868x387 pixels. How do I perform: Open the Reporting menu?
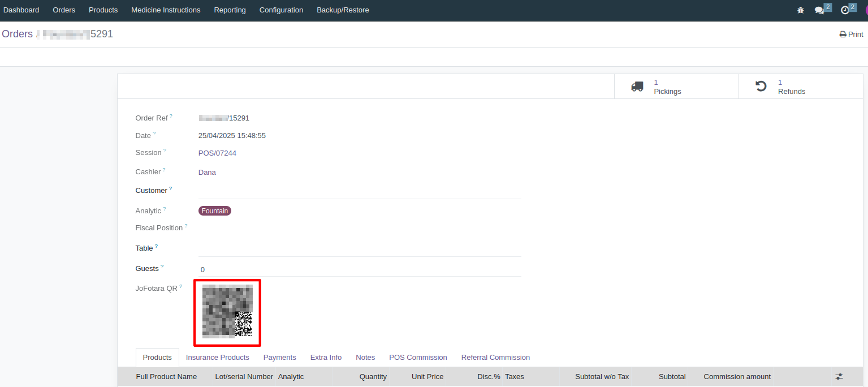(230, 10)
